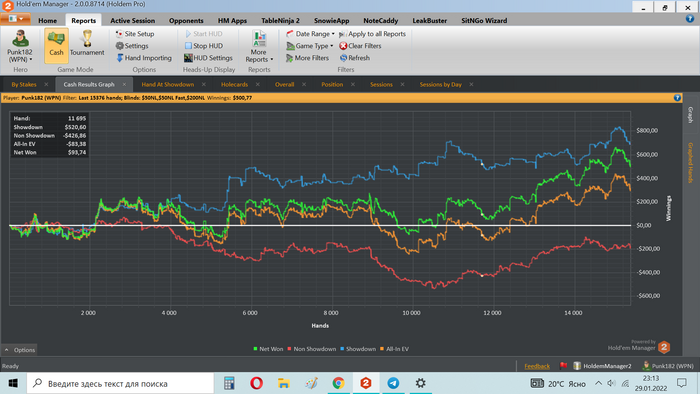Toggle the All-In EV legend entry
This screenshot has width=700, height=394.
(394, 349)
